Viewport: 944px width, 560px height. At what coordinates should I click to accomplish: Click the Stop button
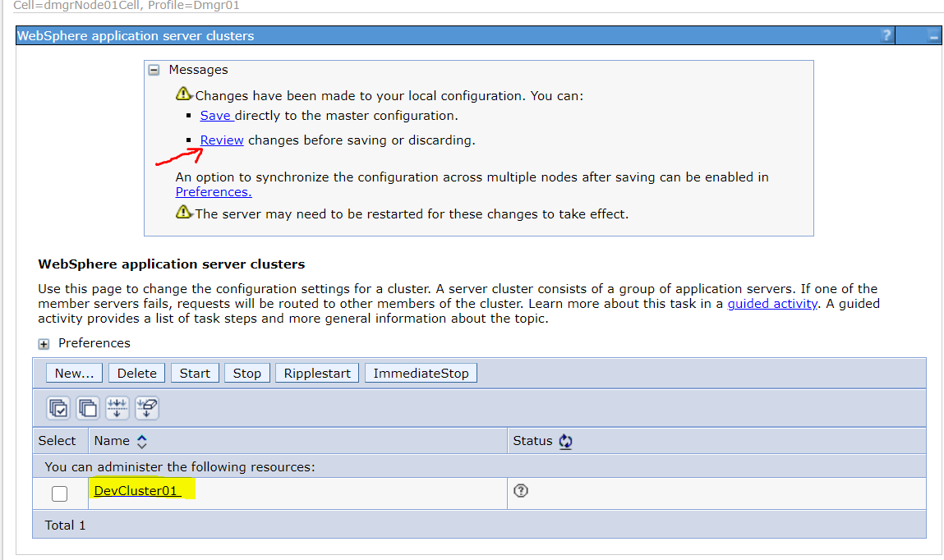click(x=246, y=373)
